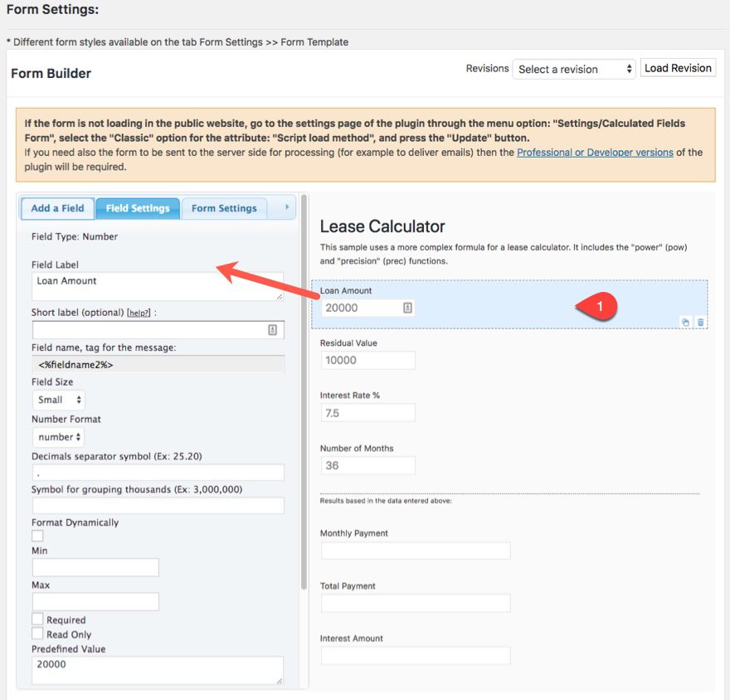The image size is (730, 700).
Task: Click the autofill icon in Short label box
Action: coord(273,329)
